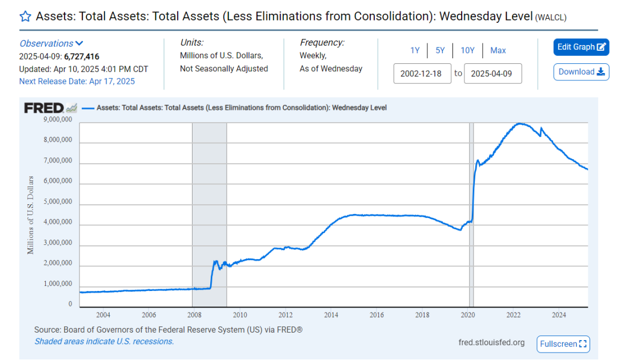Switch to the 10Y range

(x=467, y=50)
